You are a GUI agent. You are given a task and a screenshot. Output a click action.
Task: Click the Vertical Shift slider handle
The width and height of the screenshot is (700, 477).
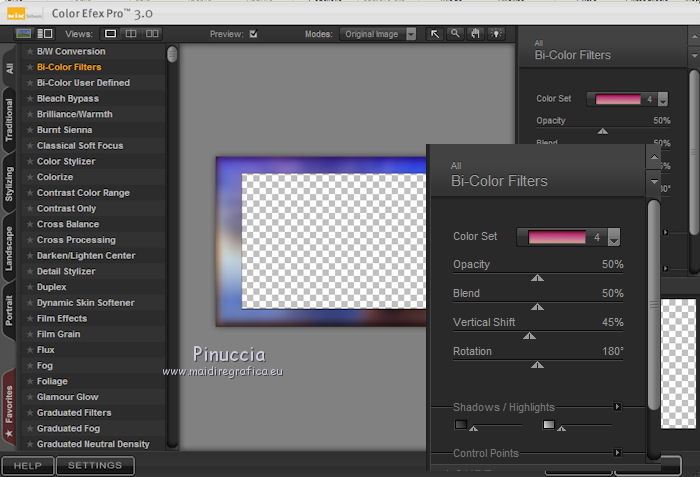click(530, 337)
